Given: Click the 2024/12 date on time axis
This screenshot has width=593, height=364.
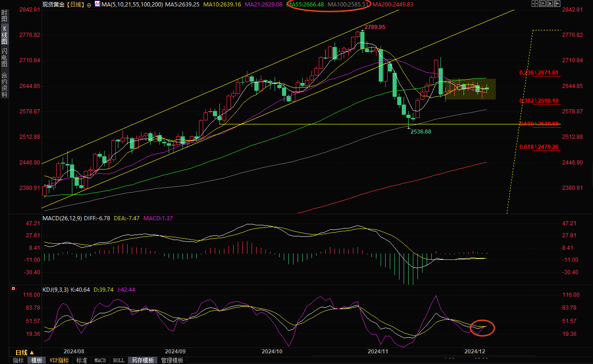Looking at the screenshot, I should [x=475, y=351].
